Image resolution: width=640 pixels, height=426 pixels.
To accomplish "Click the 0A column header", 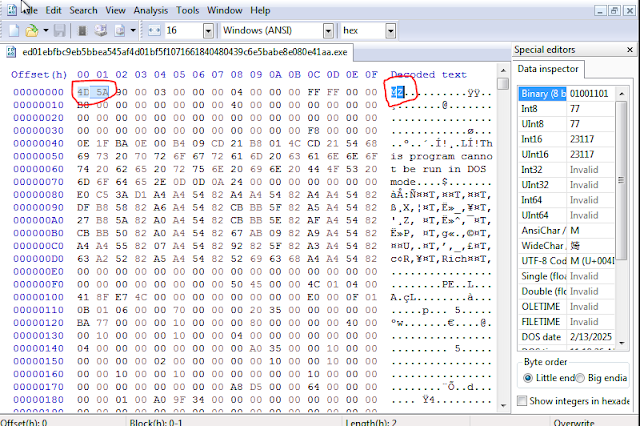I will [x=275, y=75].
